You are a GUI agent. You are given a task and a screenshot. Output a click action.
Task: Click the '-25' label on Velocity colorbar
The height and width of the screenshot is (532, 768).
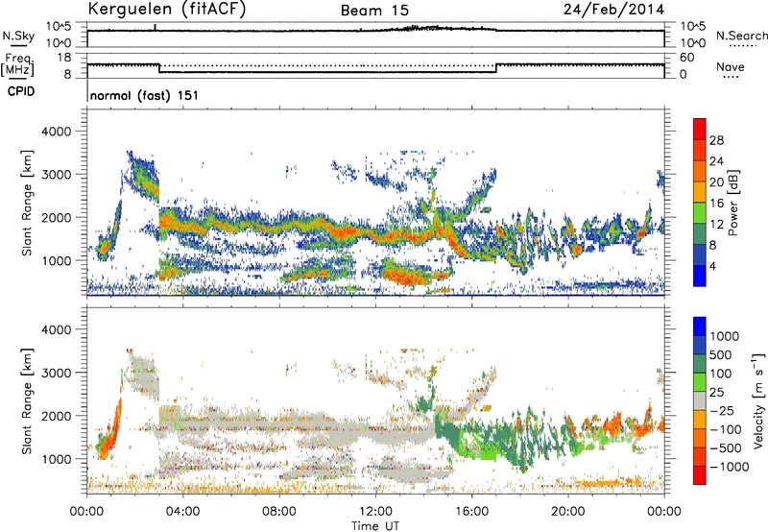tap(722, 411)
